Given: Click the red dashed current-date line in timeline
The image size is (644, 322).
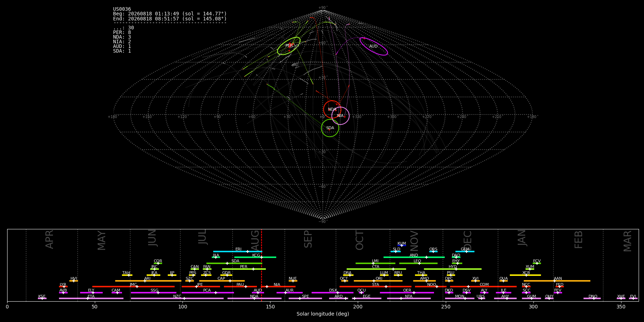Looking at the screenshot, I should click(262, 265).
